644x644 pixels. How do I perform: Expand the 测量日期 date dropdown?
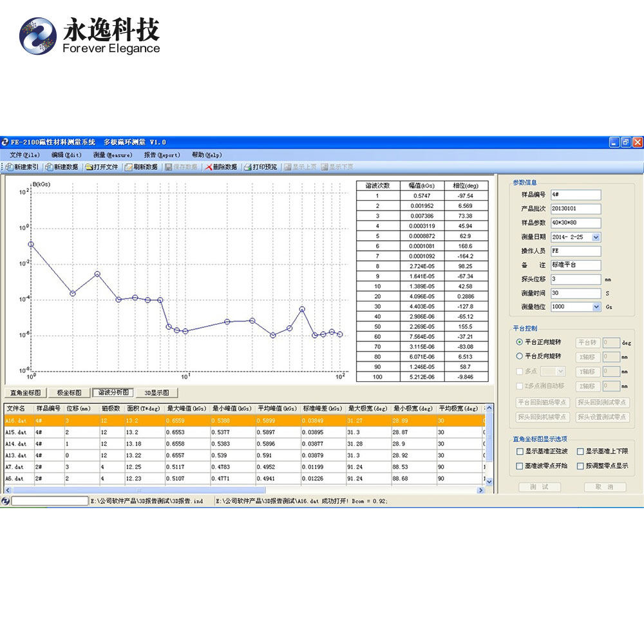pos(596,237)
